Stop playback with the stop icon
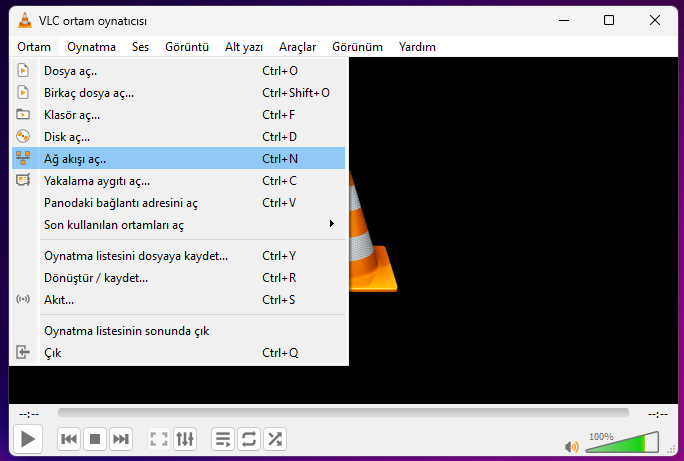 coord(95,439)
